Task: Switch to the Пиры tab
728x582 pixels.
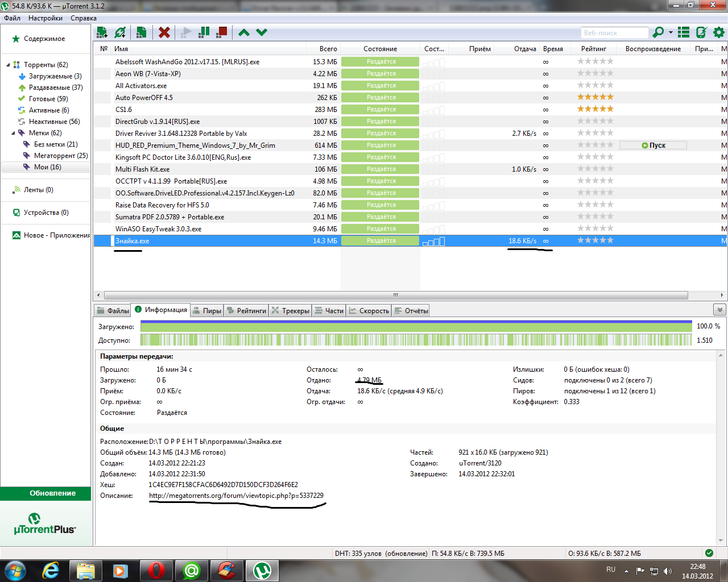Action: pyautogui.click(x=206, y=310)
